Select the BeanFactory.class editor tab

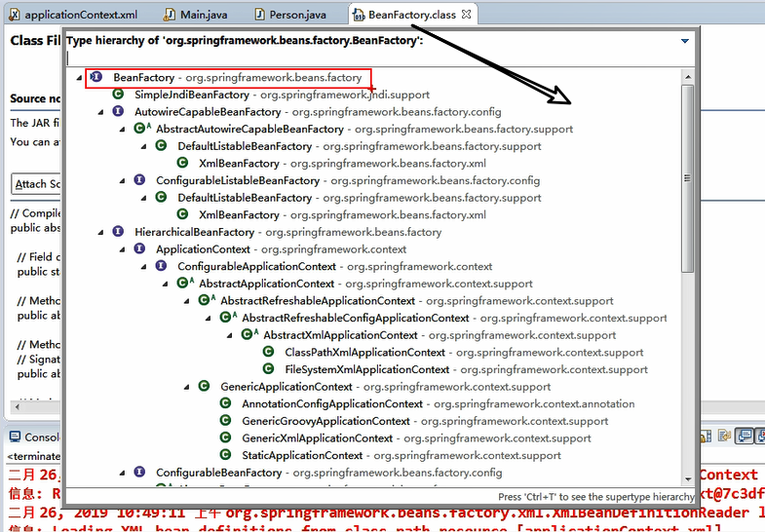tap(412, 15)
